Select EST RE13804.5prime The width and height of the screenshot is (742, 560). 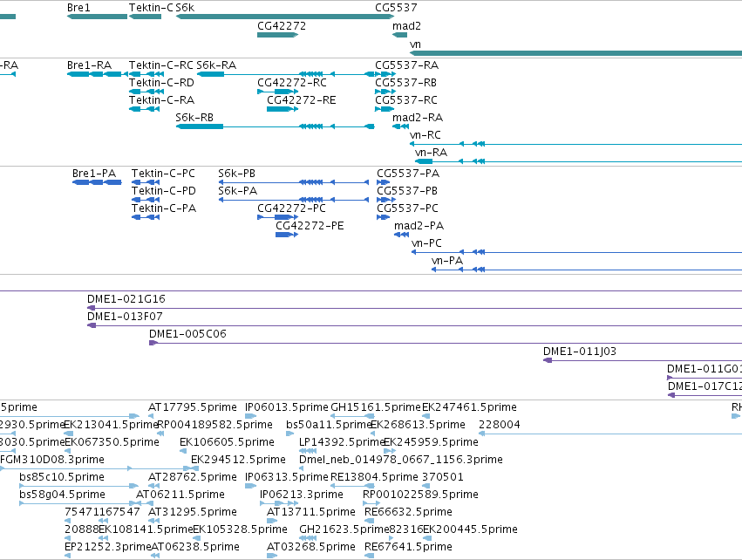click(x=374, y=478)
